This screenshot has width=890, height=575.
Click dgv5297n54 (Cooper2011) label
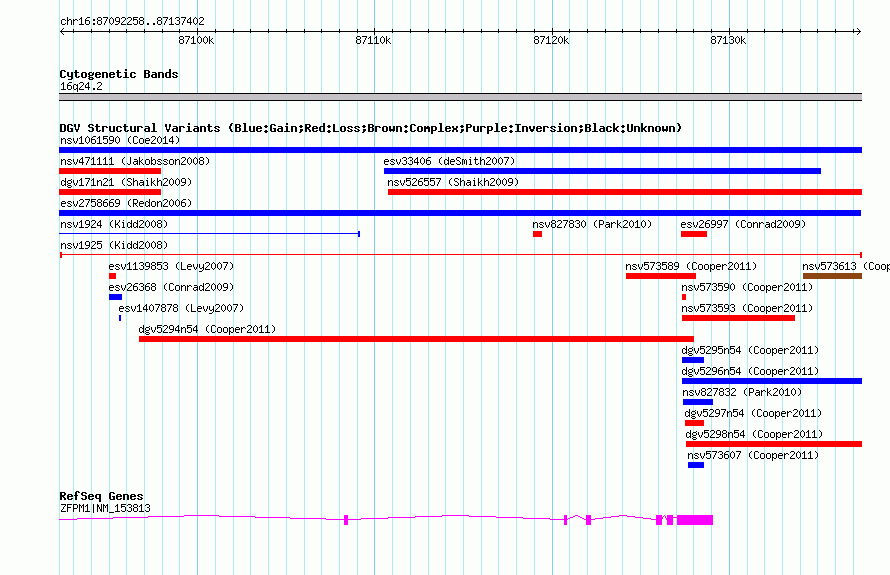point(753,413)
